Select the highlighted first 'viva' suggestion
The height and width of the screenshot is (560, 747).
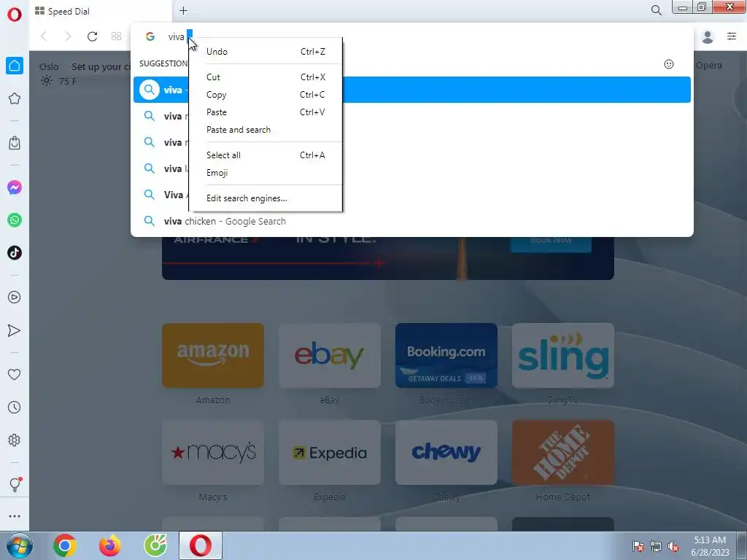pos(412,90)
